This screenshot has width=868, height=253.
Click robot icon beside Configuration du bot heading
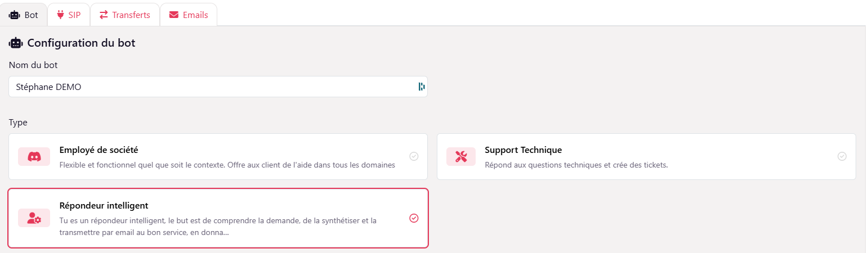click(16, 43)
